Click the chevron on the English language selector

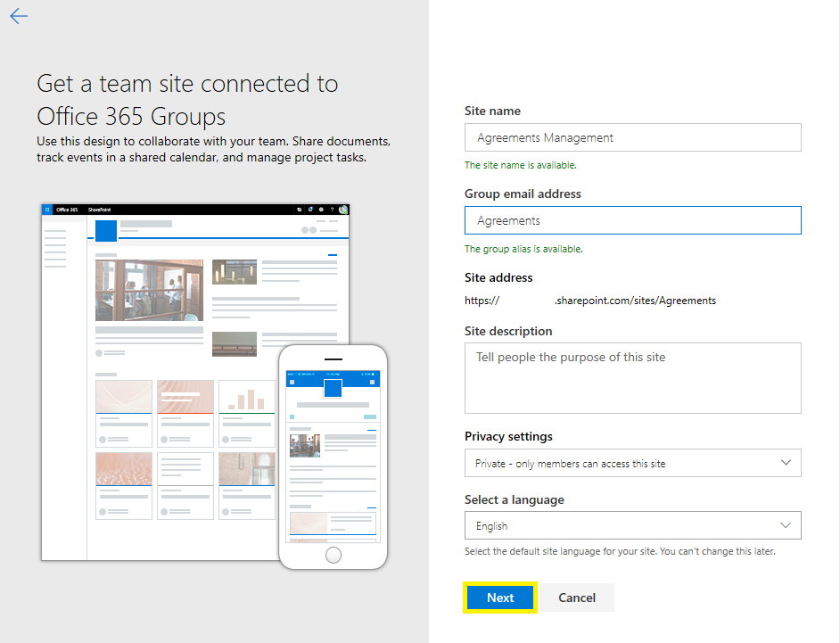pyautogui.click(x=786, y=525)
